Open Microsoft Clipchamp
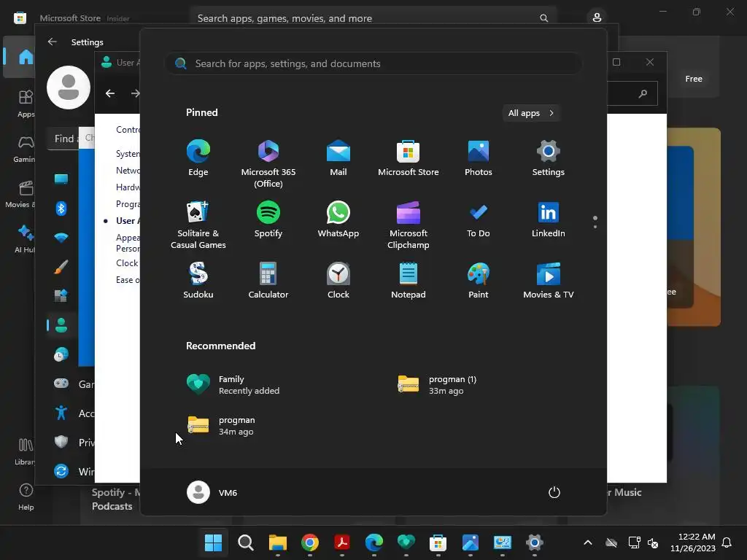The image size is (747, 560). pos(409,225)
